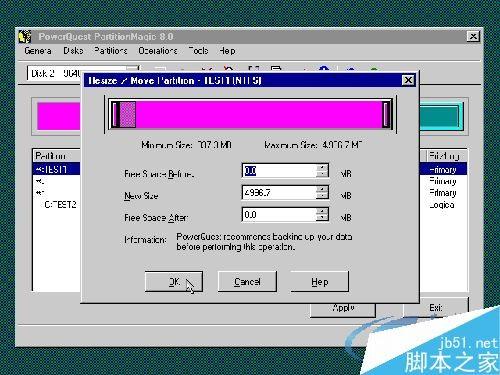Open the Partitions menu
500x375 pixels.
tap(111, 51)
